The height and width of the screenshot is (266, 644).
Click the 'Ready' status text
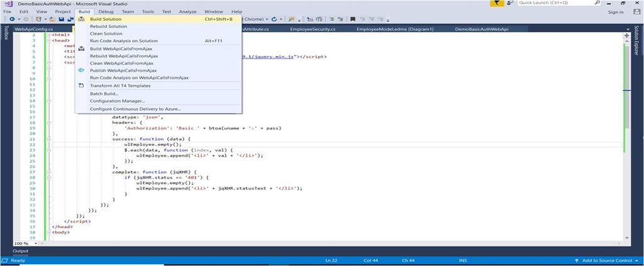18,261
